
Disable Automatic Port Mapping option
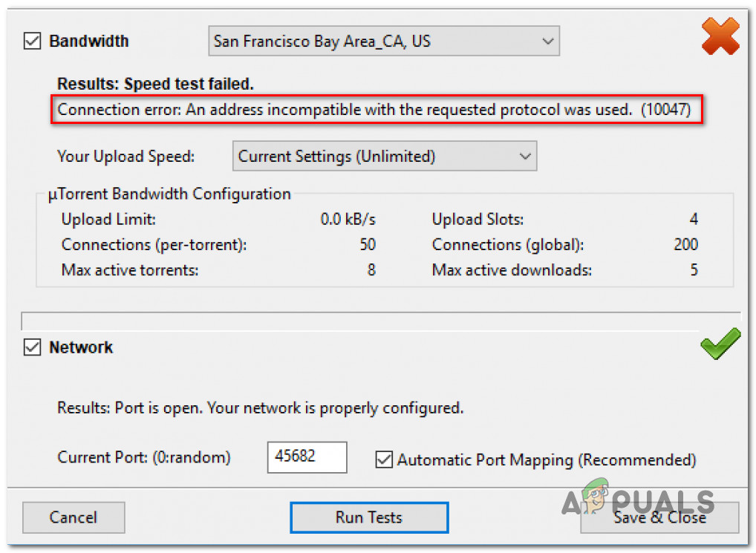click(x=384, y=459)
